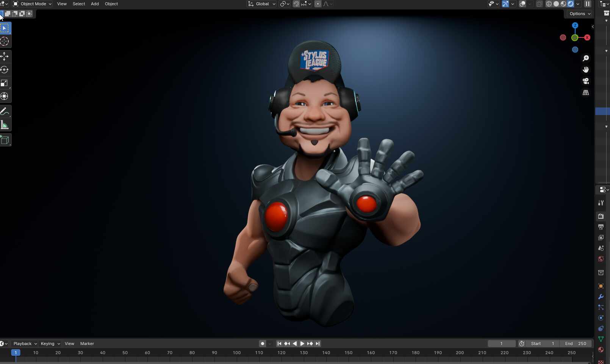The height and width of the screenshot is (364, 610).
Task: Open the Object Mode dropdown
Action: point(32,4)
